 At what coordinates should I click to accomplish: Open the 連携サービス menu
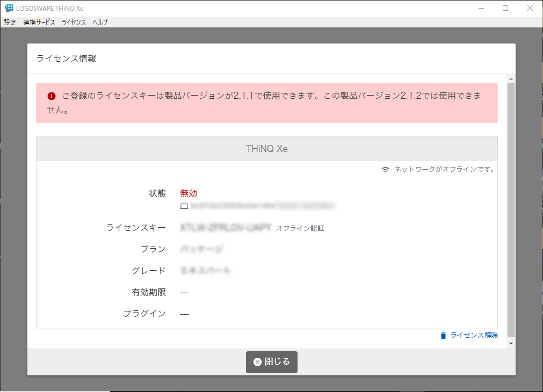tap(39, 23)
